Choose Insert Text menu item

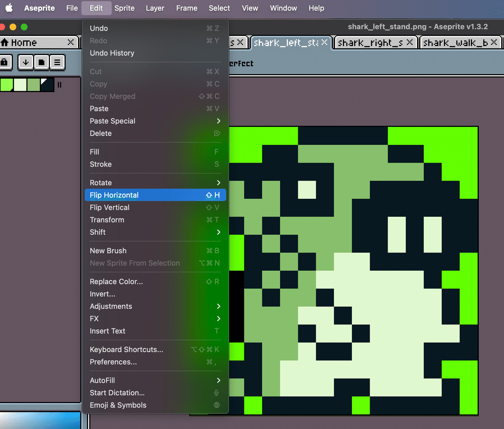click(x=155, y=331)
